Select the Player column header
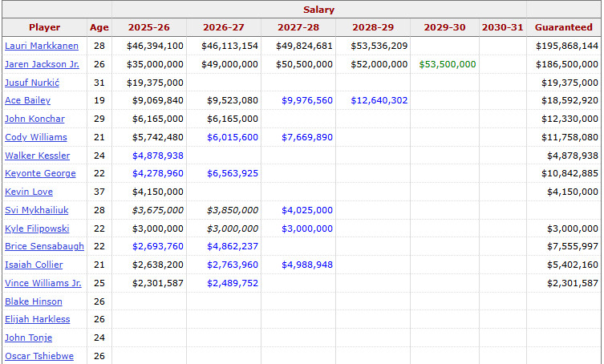Viewport: 604px width, 364px height. click(x=45, y=27)
